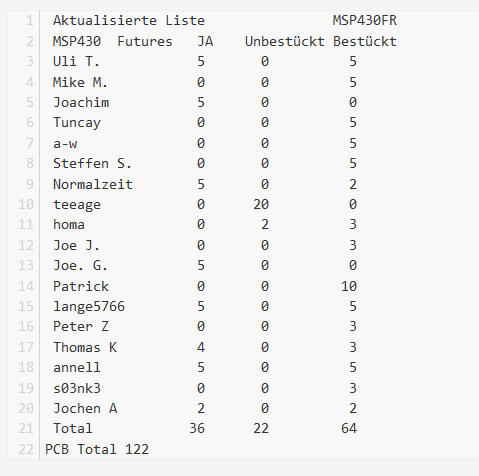The image size is (479, 476).
Task: Click the "s03nk3" entry
Action: tap(77, 389)
